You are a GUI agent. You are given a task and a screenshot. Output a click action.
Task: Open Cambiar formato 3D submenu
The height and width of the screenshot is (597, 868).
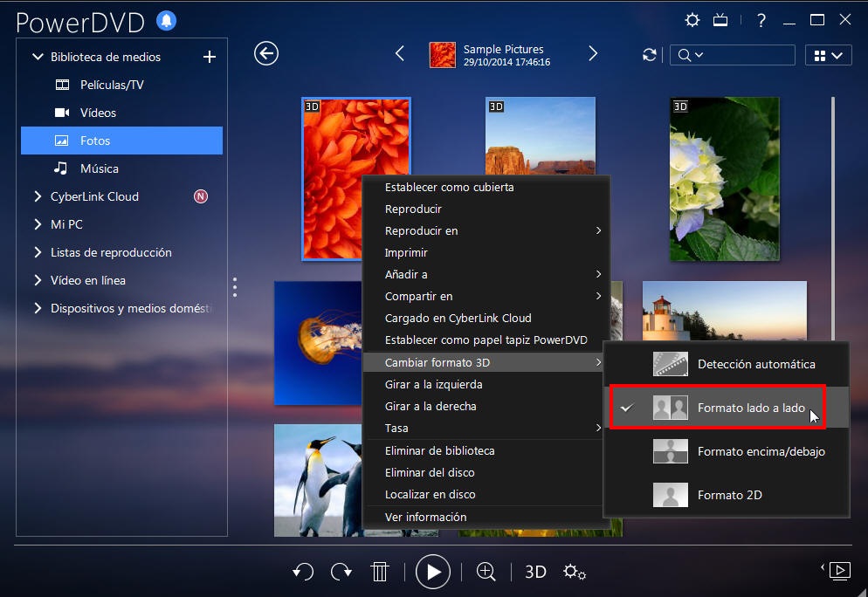(483, 362)
